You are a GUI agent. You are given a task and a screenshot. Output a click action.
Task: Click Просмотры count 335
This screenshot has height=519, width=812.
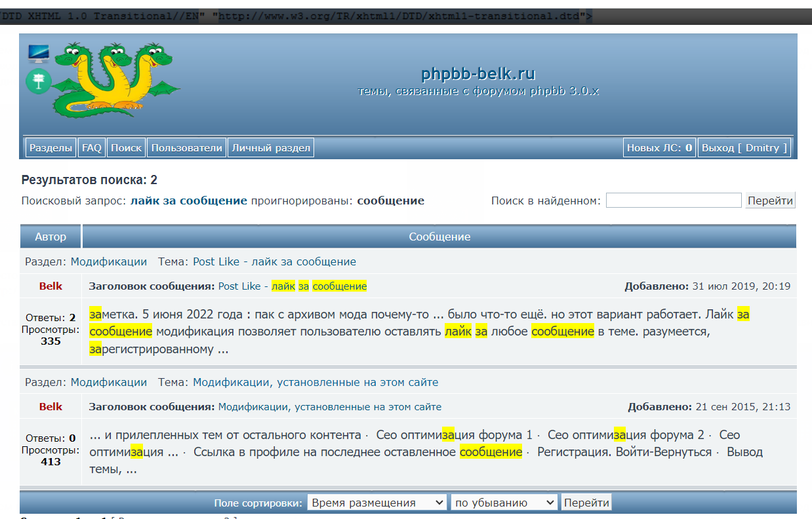click(51, 341)
